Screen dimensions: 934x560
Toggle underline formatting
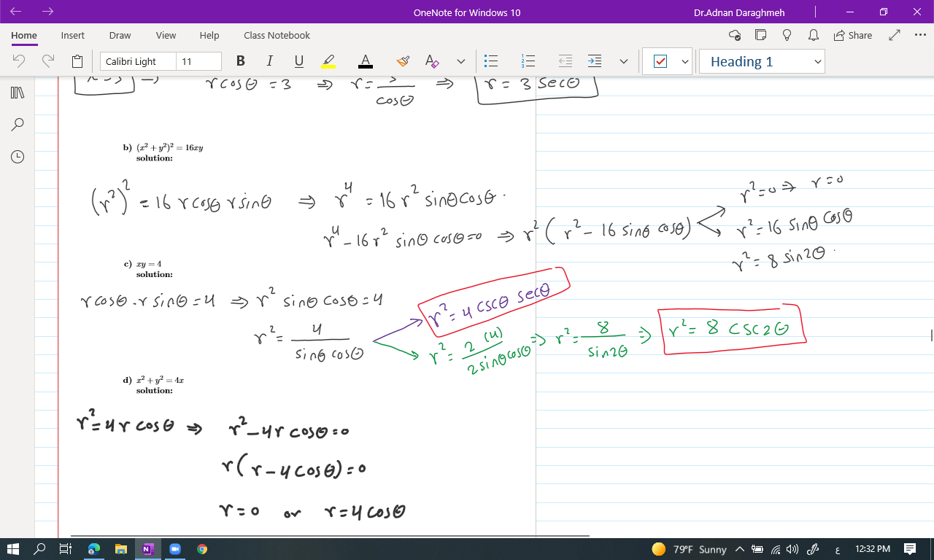pyautogui.click(x=298, y=61)
